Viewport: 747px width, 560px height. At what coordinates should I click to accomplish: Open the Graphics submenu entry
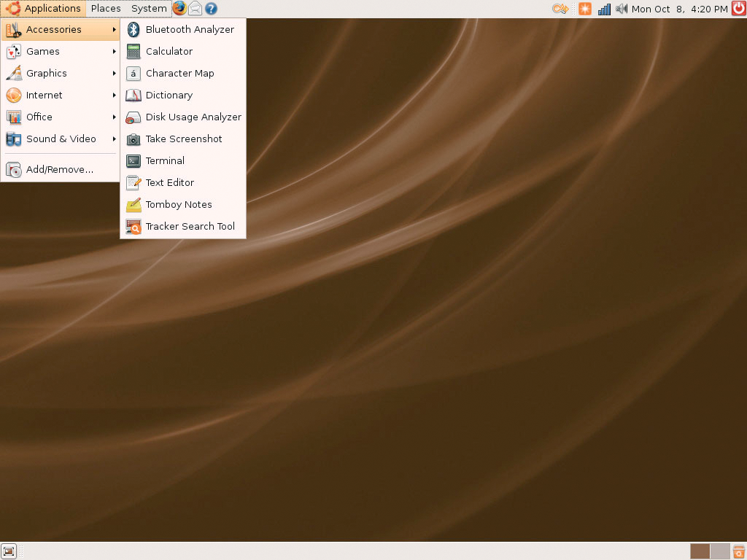click(x=60, y=74)
